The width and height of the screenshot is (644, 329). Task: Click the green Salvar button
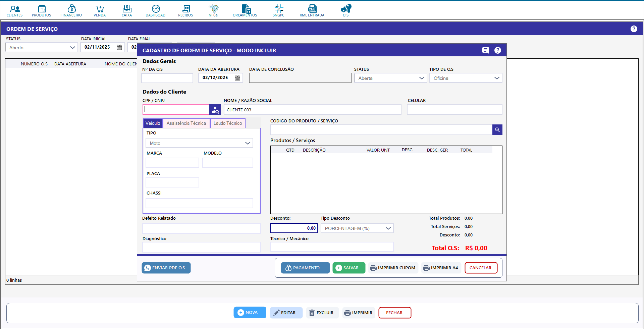(x=348, y=268)
